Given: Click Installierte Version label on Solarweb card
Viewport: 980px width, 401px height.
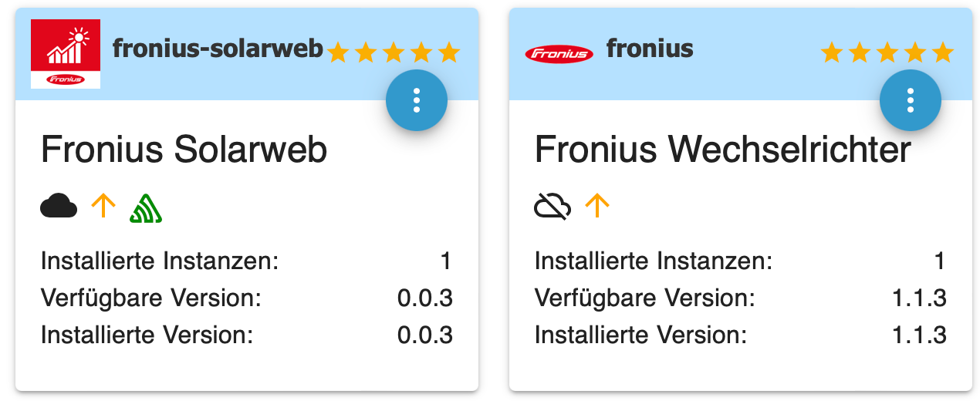Looking at the screenshot, I should [x=147, y=335].
